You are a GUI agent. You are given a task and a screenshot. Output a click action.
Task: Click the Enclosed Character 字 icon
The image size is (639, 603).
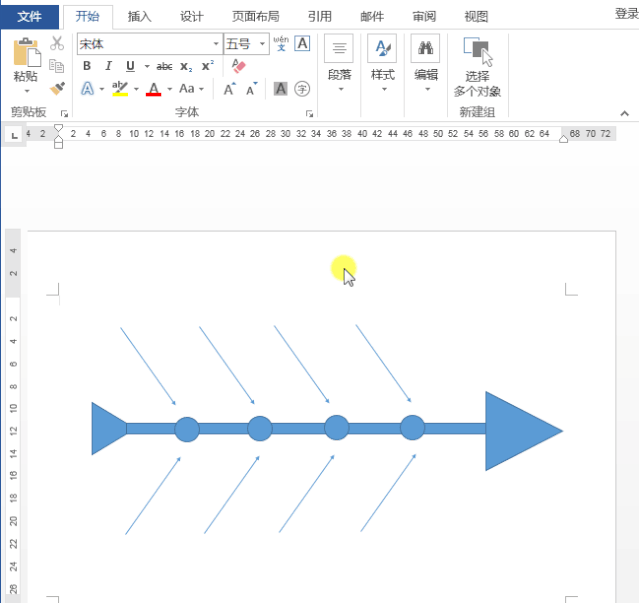(x=302, y=89)
